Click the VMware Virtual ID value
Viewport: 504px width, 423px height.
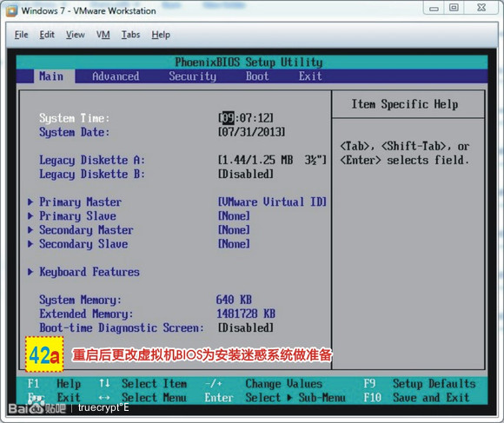272,202
